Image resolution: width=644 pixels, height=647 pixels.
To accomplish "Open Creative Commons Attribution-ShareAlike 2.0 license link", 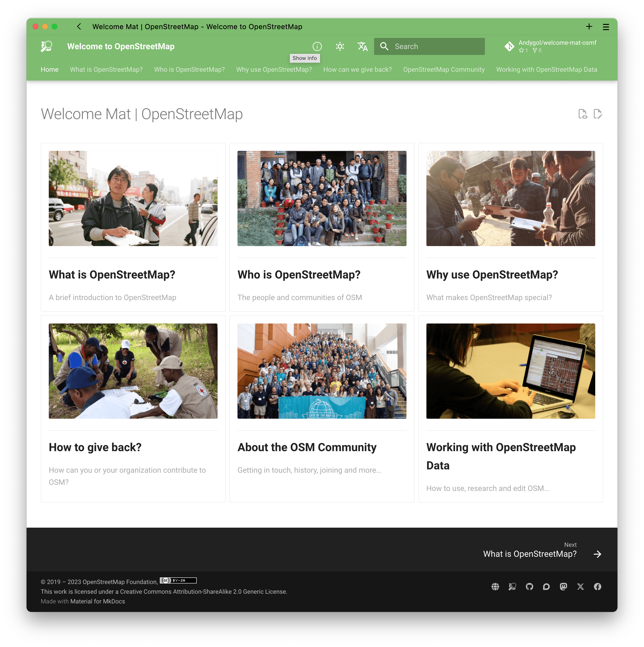I will (204, 591).
